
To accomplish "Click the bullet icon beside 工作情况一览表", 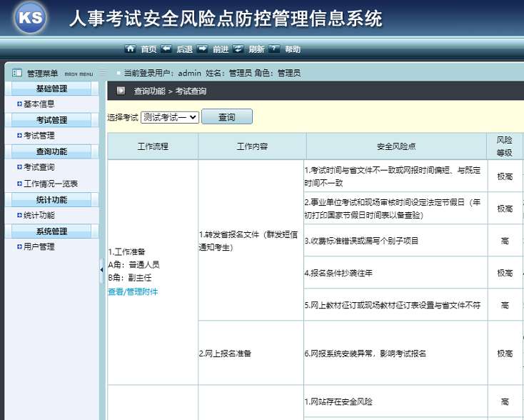I will point(19,184).
